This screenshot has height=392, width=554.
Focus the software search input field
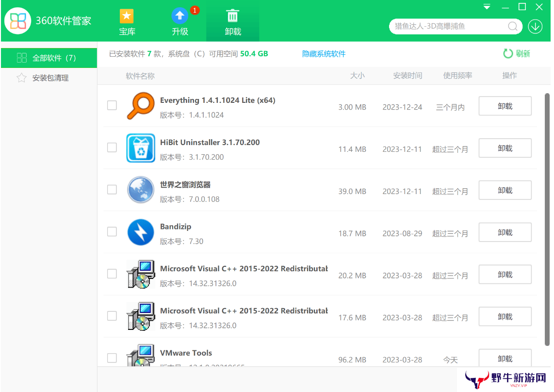(456, 27)
